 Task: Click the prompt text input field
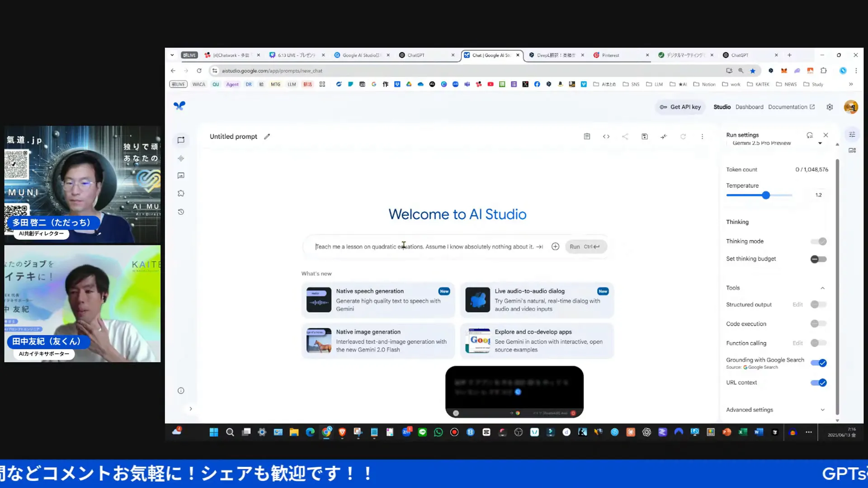(425, 247)
